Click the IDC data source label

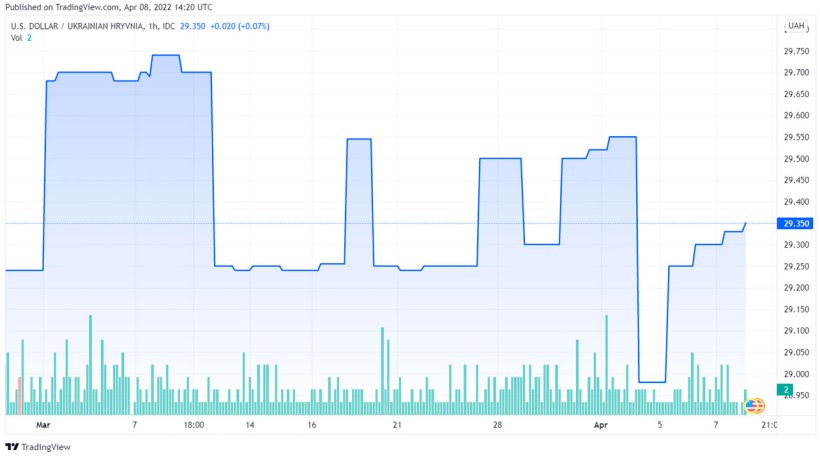(x=172, y=26)
